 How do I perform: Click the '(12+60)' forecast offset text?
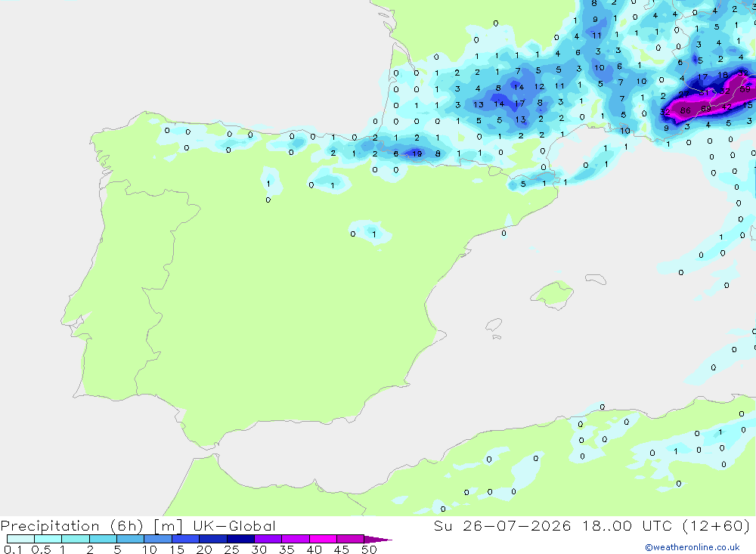coord(717,525)
